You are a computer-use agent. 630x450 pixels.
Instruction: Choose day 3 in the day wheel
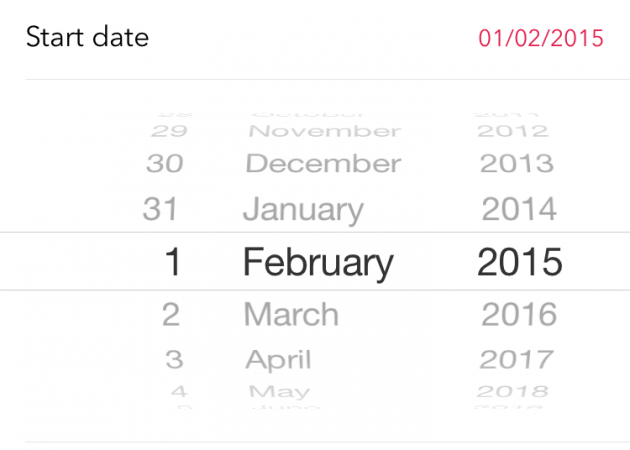point(174,359)
